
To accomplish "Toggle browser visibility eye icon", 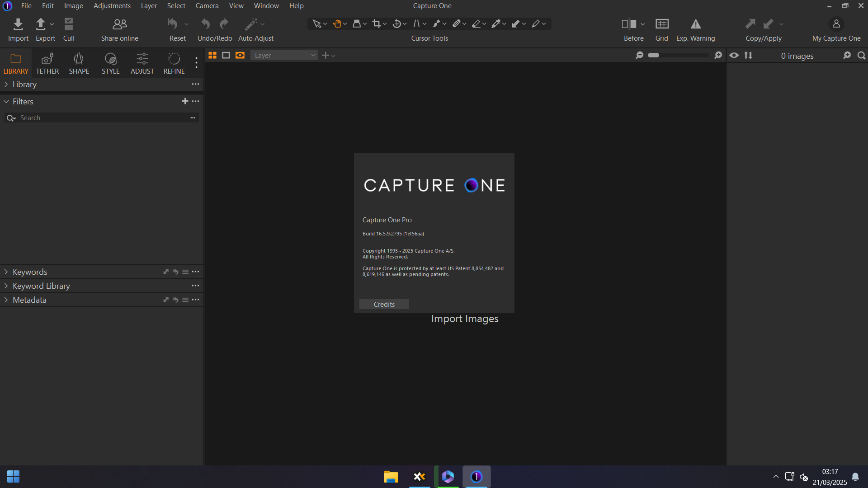I will pyautogui.click(x=734, y=55).
